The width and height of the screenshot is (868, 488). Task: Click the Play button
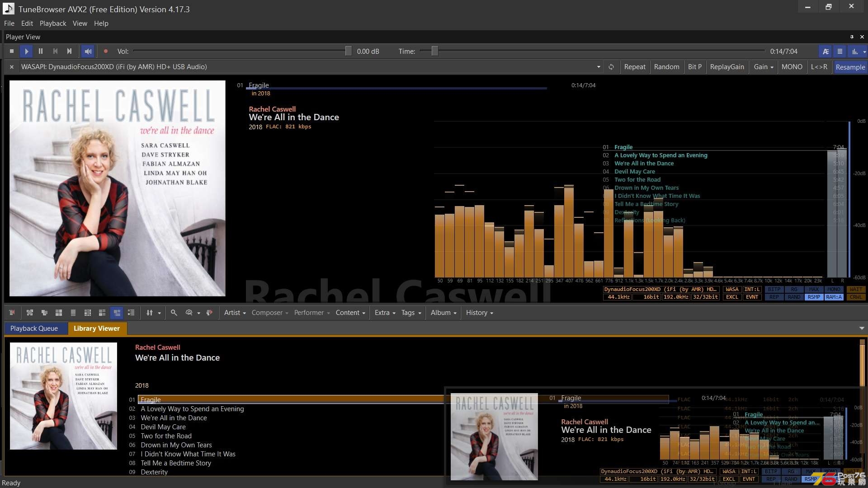26,52
